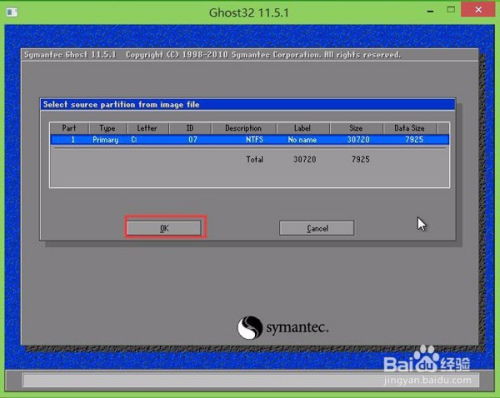Click the Part column header
Screen dimensions: 500x398
pyautogui.click(x=69, y=128)
